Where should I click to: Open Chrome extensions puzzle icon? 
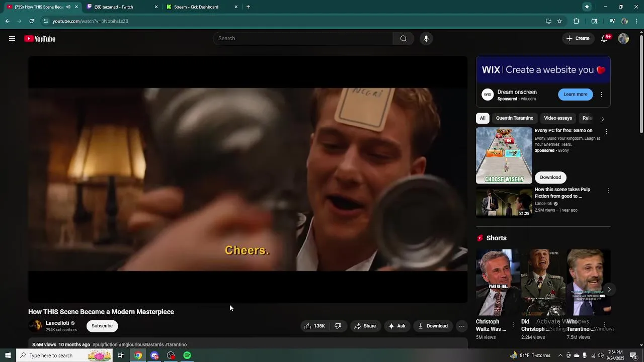click(x=577, y=21)
